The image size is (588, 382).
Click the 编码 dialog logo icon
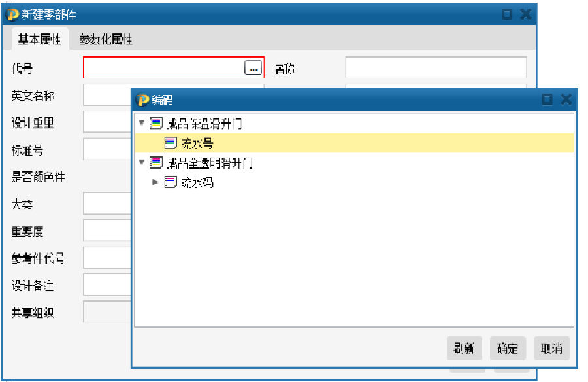click(x=142, y=99)
